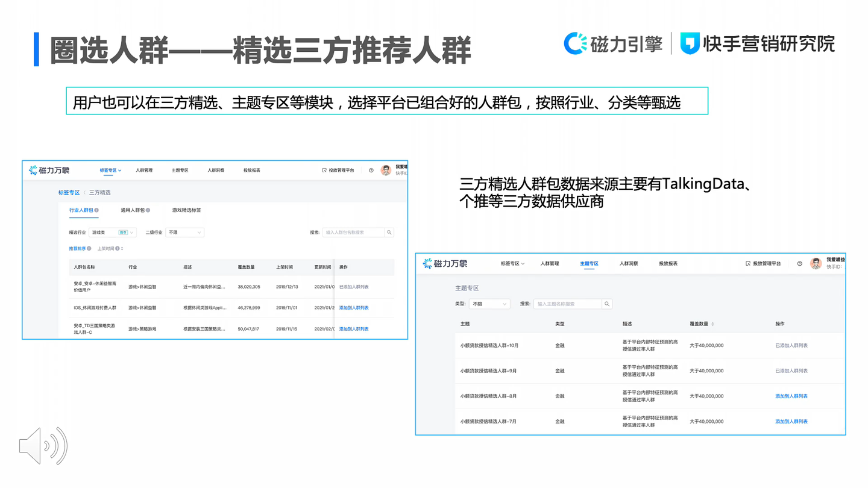Click the 磁力万象 logo on 三方精选 page
Image resolution: width=868 pixels, height=488 pixels.
(x=49, y=170)
